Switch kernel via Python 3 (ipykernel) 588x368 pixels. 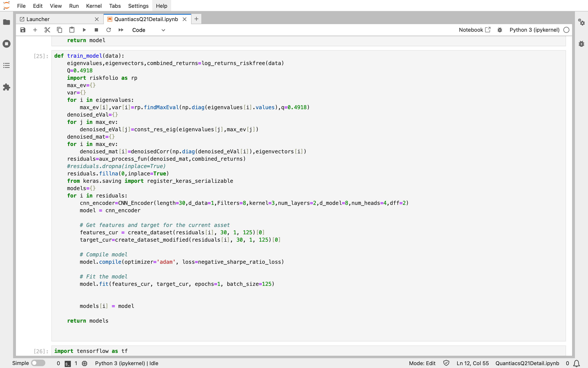point(534,30)
